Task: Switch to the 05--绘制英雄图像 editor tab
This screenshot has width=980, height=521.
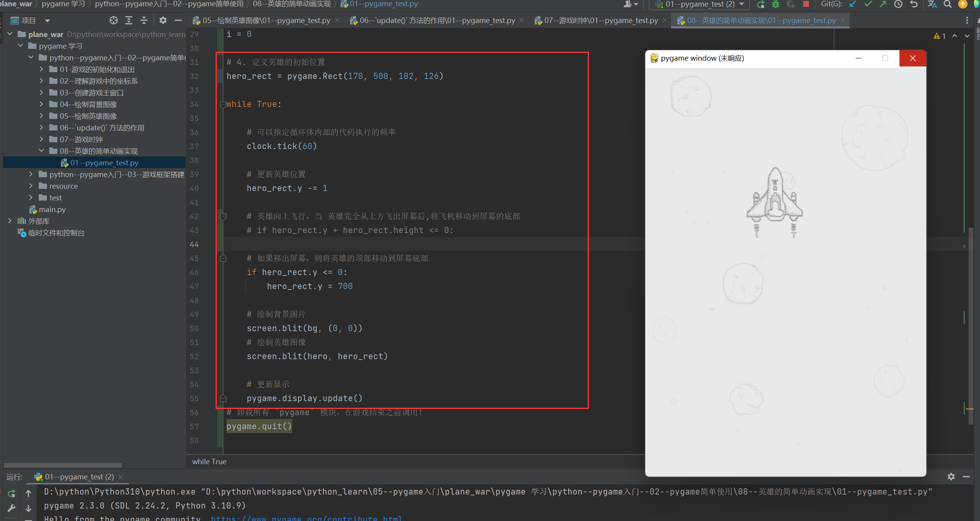Action: point(266,20)
